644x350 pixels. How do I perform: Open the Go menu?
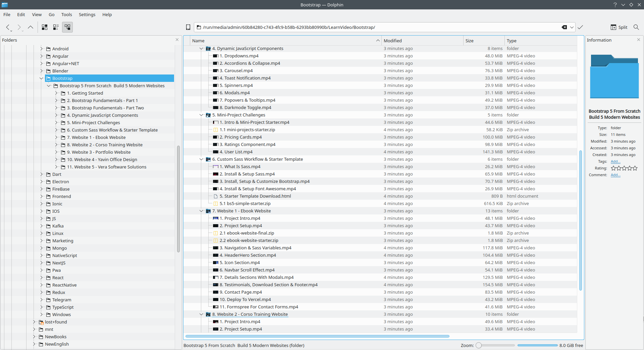tap(52, 14)
